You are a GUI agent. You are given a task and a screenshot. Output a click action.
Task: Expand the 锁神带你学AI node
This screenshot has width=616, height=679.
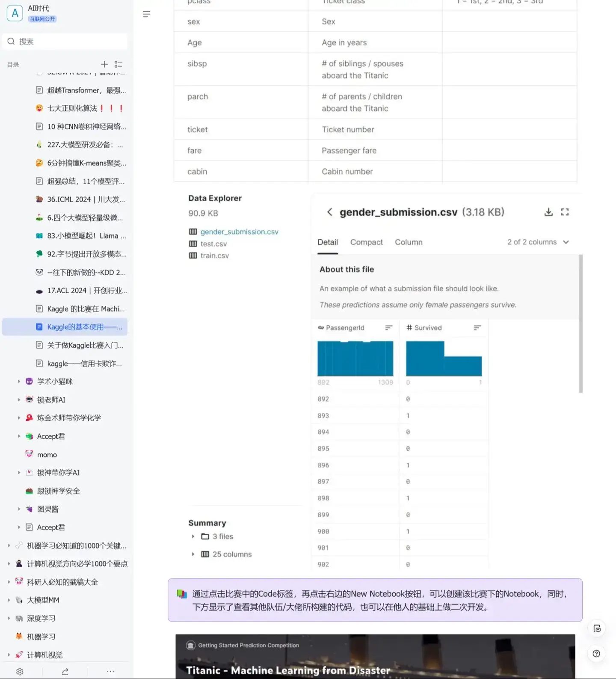(x=19, y=472)
